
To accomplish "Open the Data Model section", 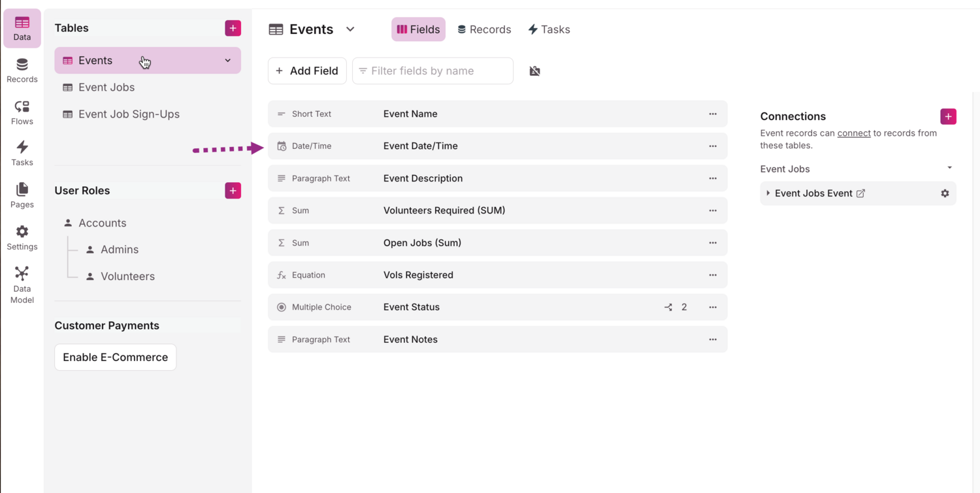I will click(22, 285).
